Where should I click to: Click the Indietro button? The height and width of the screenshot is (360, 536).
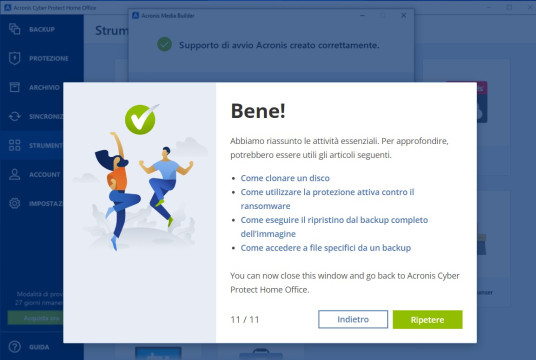tap(353, 319)
